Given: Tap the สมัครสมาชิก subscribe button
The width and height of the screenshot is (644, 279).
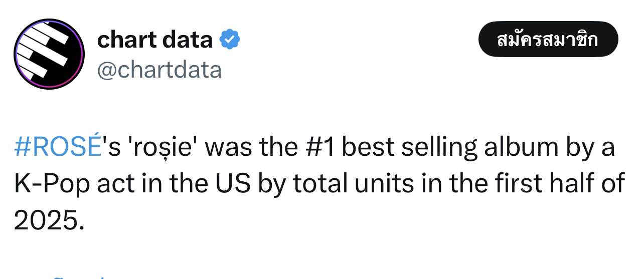Looking at the screenshot, I should pyautogui.click(x=548, y=39).
